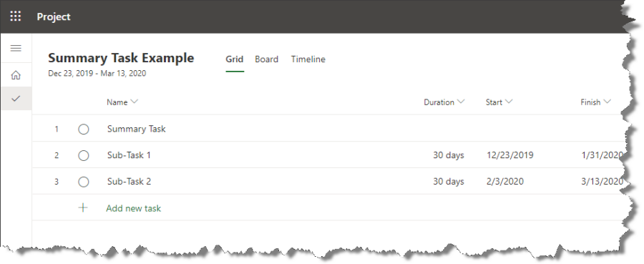Image resolution: width=644 pixels, height=264 pixels.
Task: Click the plus icon to add task
Action: (83, 207)
